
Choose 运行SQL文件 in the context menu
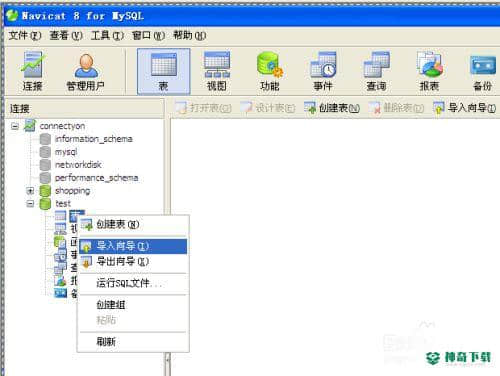133,283
